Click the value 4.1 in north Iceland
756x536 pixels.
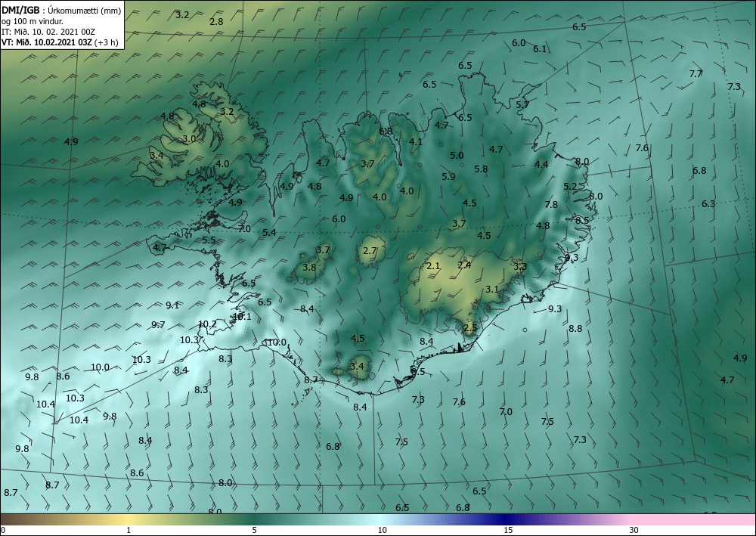[416, 142]
